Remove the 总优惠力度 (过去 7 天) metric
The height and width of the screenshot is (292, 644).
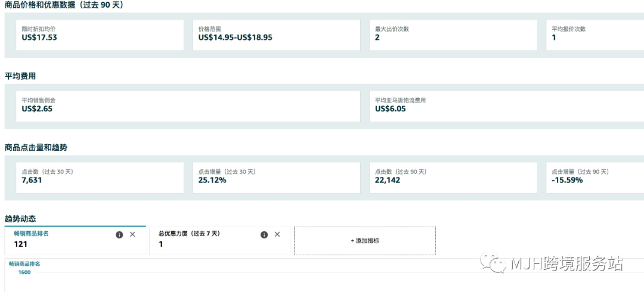[x=277, y=235]
